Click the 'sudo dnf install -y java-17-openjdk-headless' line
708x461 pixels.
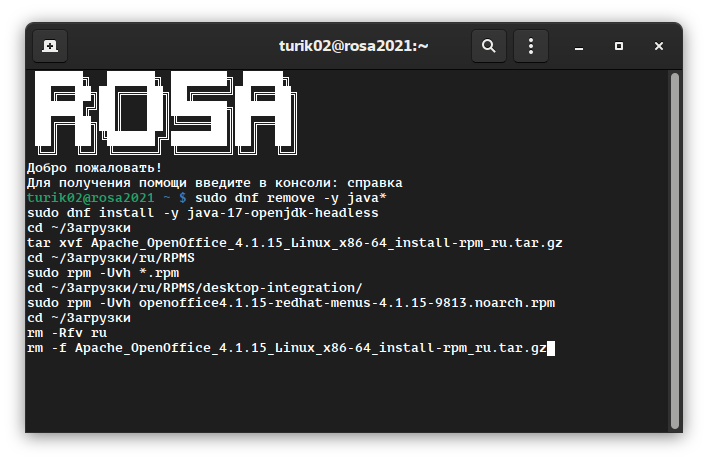203,213
